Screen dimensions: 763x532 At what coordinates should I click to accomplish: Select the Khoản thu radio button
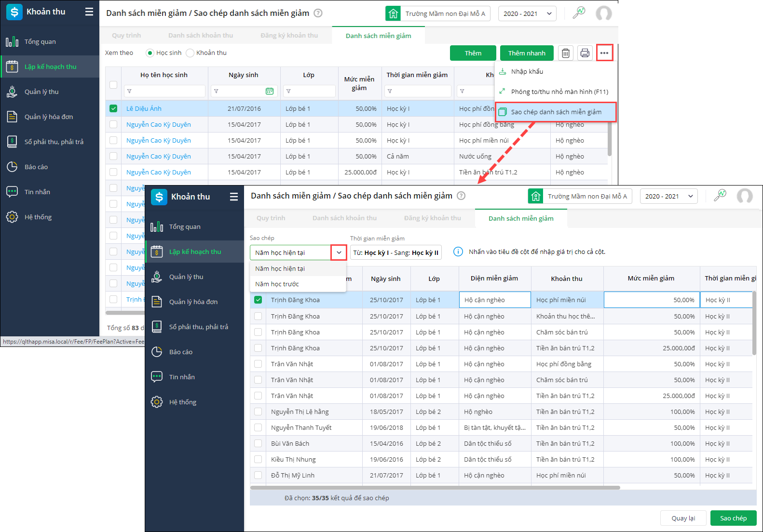190,53
